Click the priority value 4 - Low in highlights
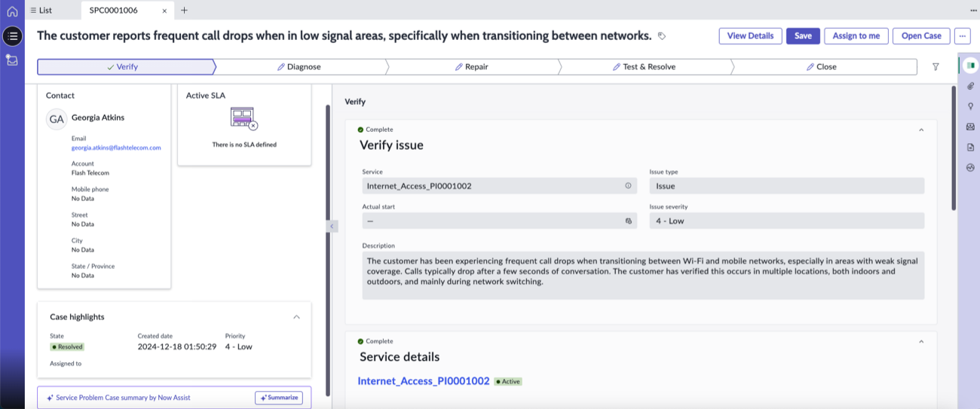The width and height of the screenshot is (980, 409). (x=239, y=347)
